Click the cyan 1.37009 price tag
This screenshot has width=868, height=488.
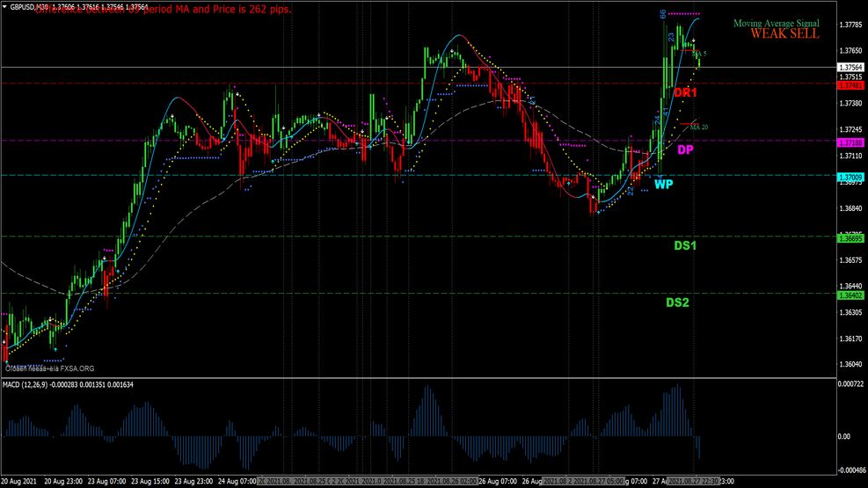pyautogui.click(x=850, y=178)
